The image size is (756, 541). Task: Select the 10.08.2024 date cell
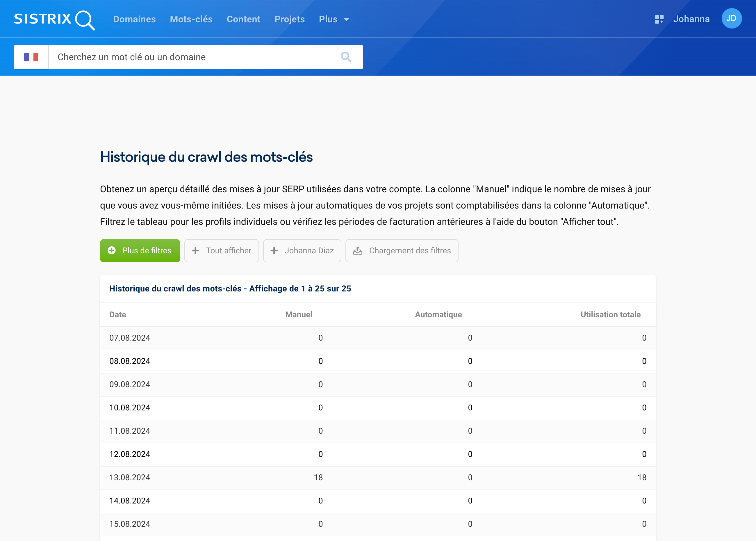[x=130, y=408]
